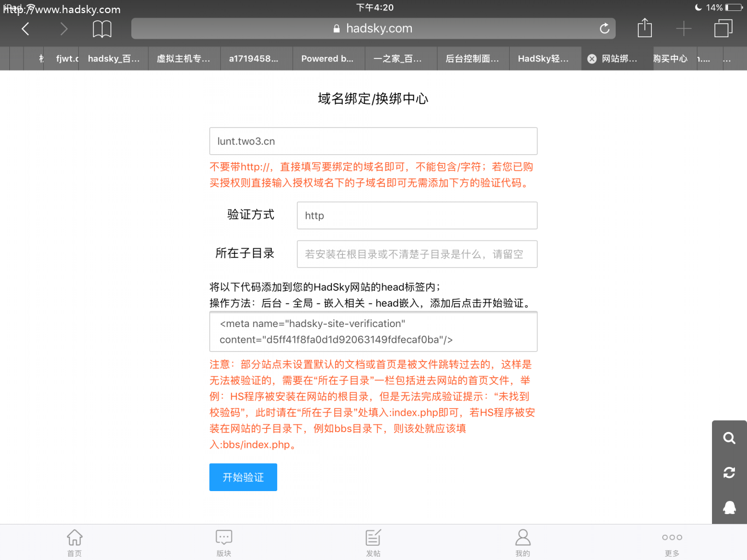
Task: Switch to 后台控制面... tab
Action: (x=473, y=59)
